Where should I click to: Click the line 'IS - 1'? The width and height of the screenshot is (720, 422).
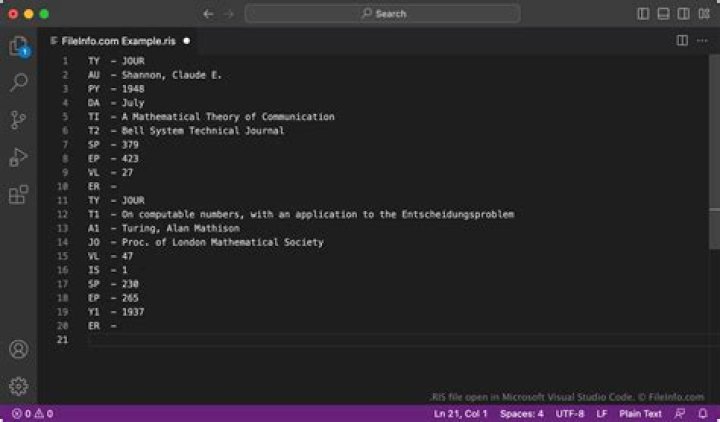(108, 270)
